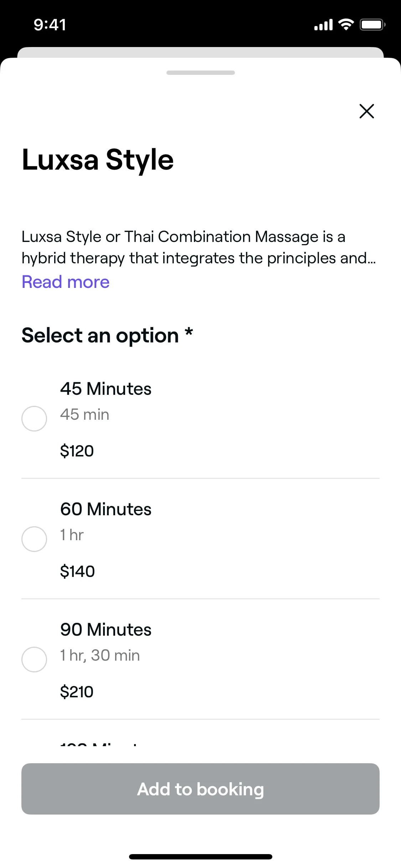Tap the battery indicator icon

coord(372,25)
